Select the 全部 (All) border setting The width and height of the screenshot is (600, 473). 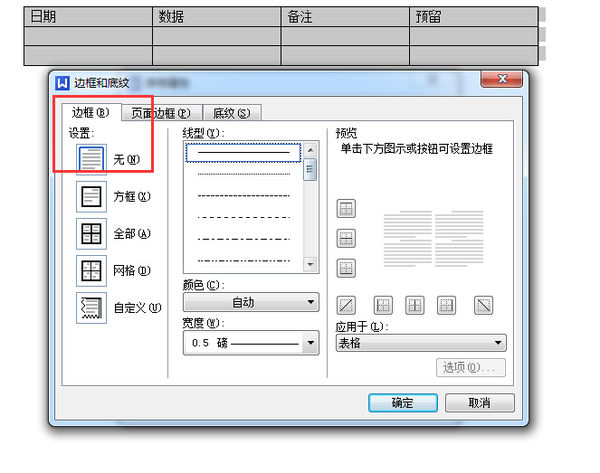tap(91, 234)
